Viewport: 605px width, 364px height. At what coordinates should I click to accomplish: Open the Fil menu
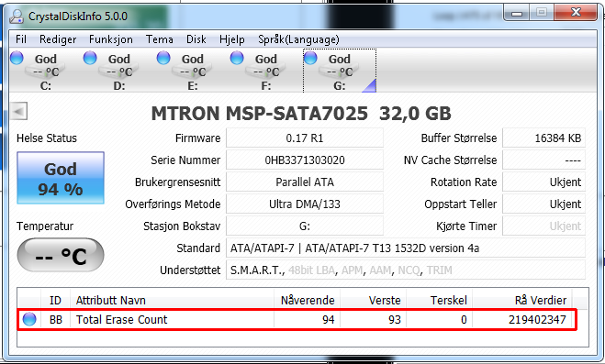[x=21, y=39]
